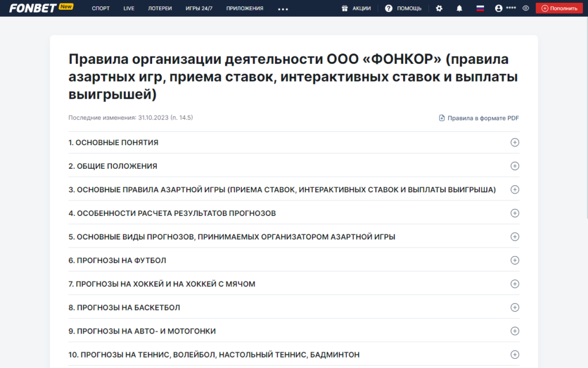Click 9. ПРОГНОЗЫ НА АВТО- И МОТОГОНКИ heading
The image size is (588, 368).
pos(142,331)
